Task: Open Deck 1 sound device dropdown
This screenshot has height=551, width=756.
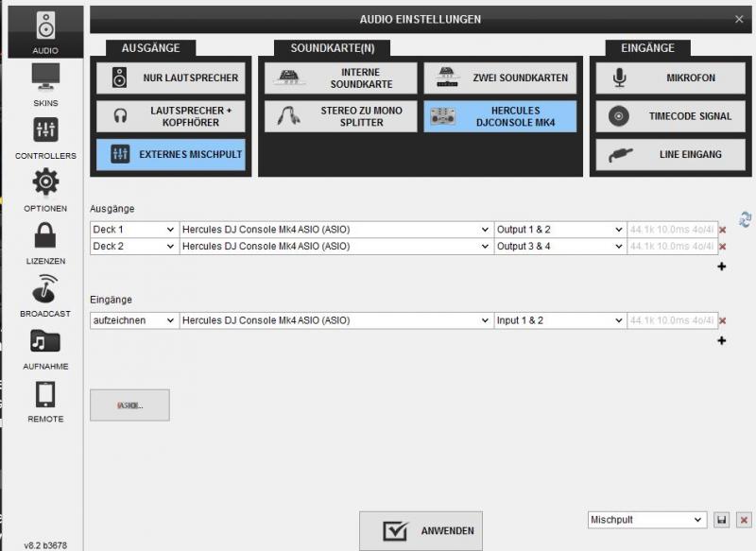Action: (336, 230)
